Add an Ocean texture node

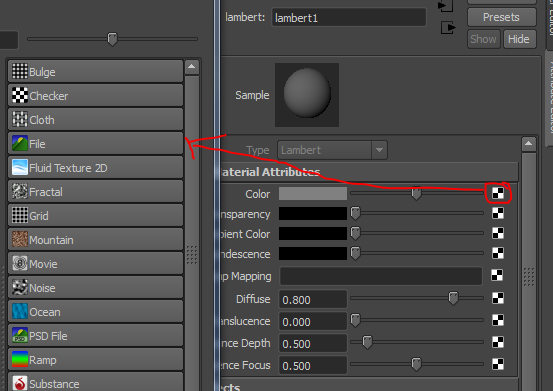(x=96, y=312)
